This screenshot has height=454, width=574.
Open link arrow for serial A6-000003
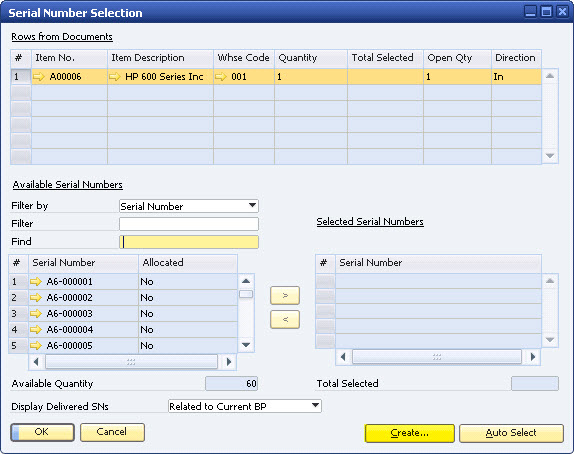pos(36,314)
